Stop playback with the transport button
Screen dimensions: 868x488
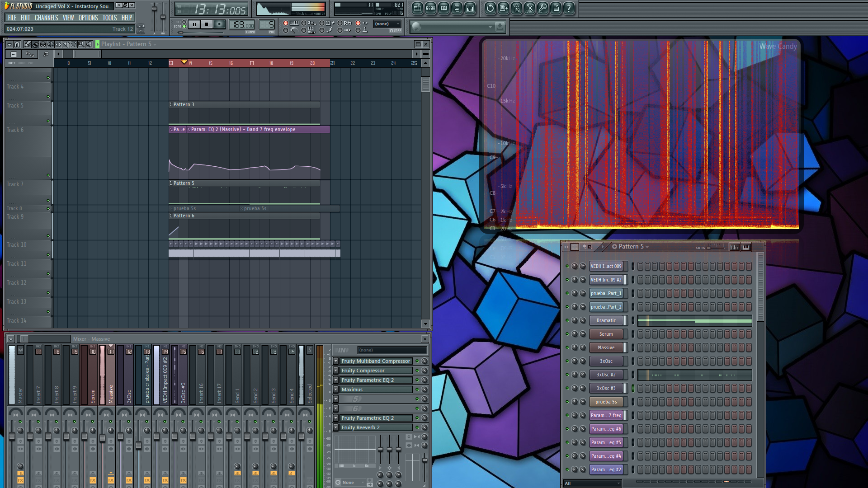pyautogui.click(x=207, y=24)
